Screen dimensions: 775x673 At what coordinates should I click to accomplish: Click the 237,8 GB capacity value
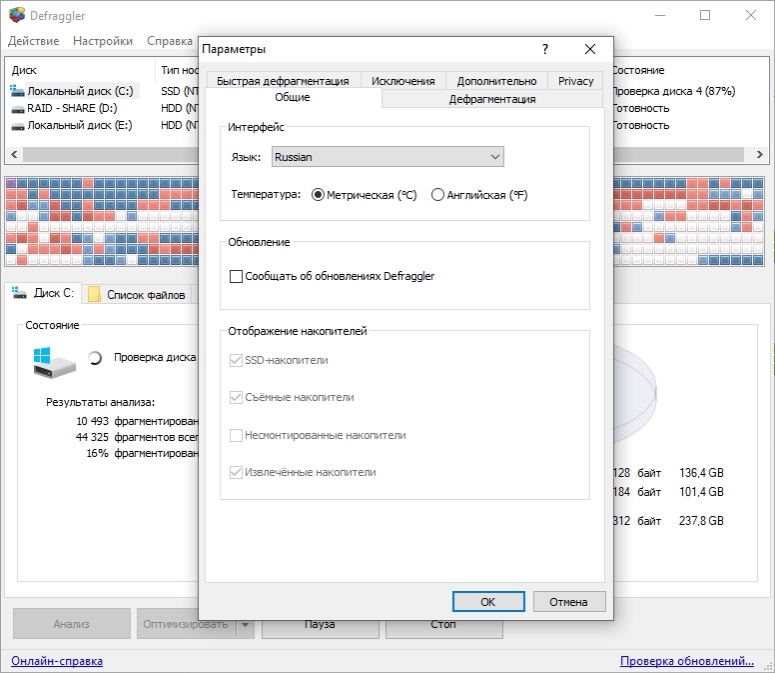click(x=701, y=520)
